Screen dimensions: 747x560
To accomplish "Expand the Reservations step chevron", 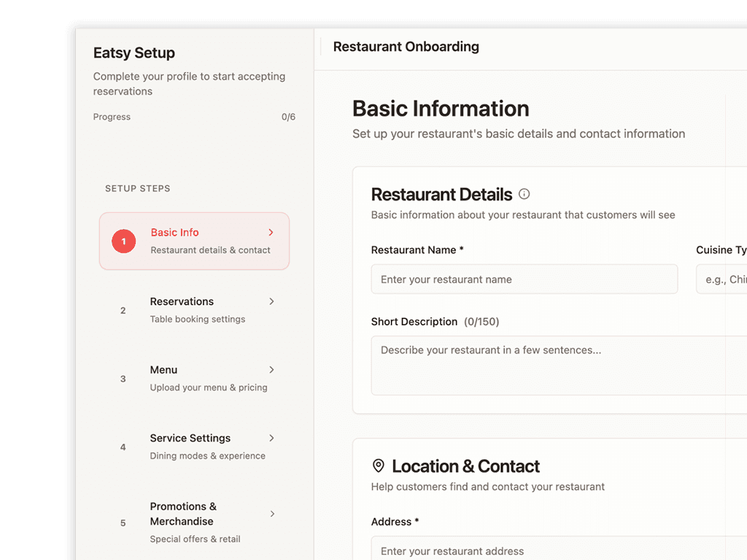I will point(271,301).
